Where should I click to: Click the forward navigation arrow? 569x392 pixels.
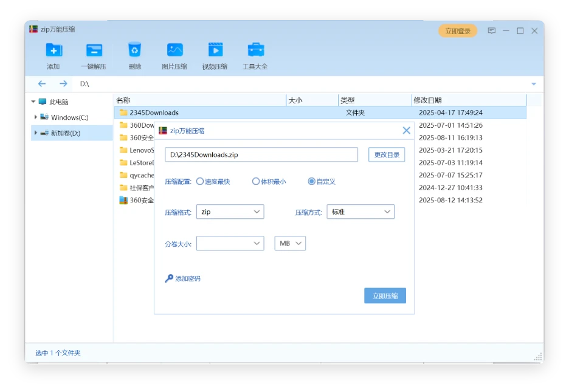coord(63,84)
